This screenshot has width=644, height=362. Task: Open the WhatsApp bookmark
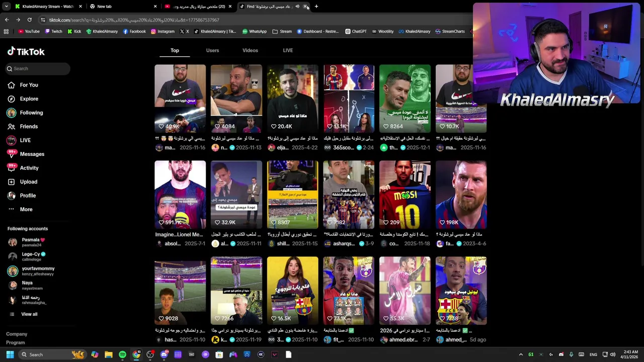coord(255,31)
